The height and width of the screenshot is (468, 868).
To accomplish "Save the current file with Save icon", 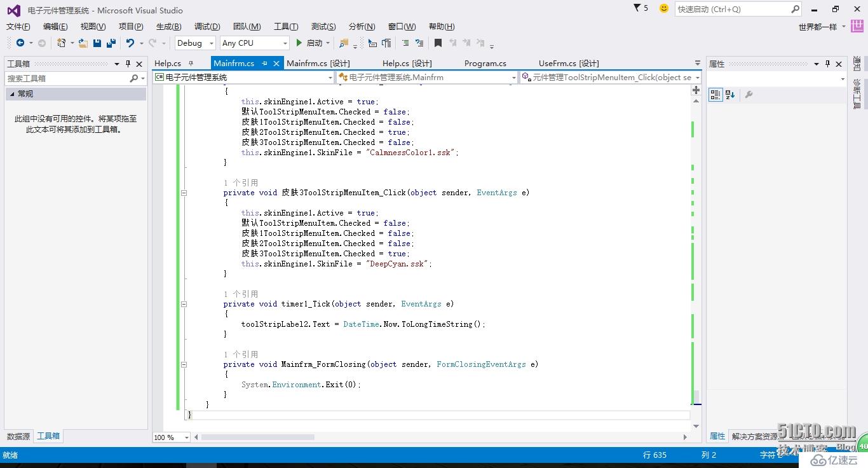I will (x=97, y=43).
